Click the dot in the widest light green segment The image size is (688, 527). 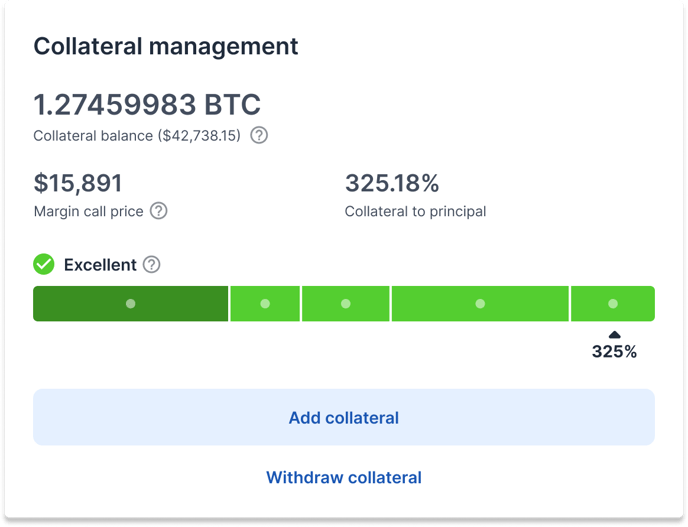480,304
